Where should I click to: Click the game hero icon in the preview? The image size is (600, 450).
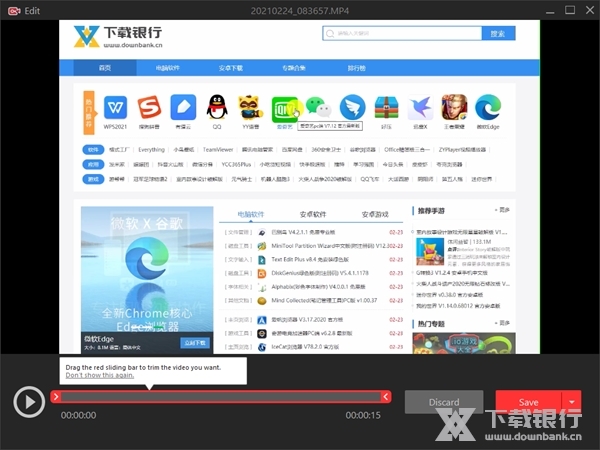(454, 108)
